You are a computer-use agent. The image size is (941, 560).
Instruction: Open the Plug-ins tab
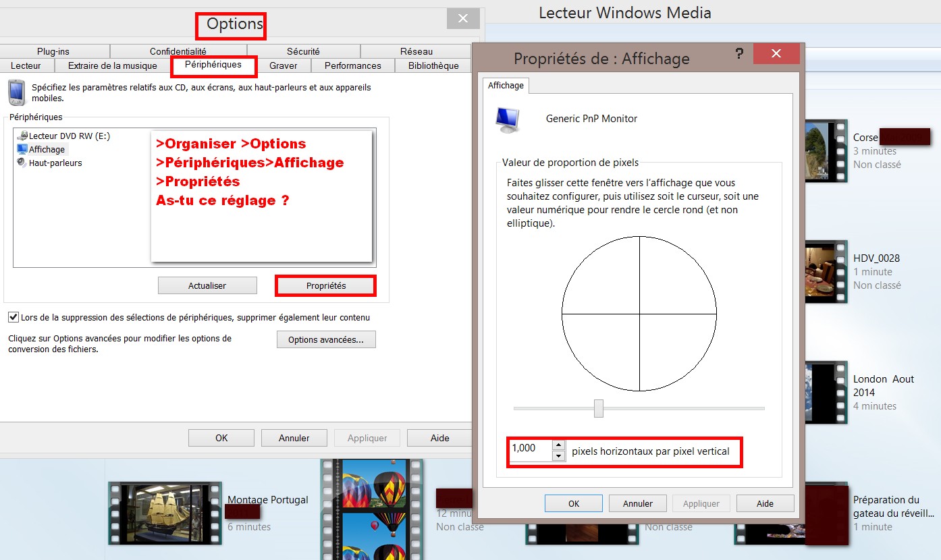[53, 51]
